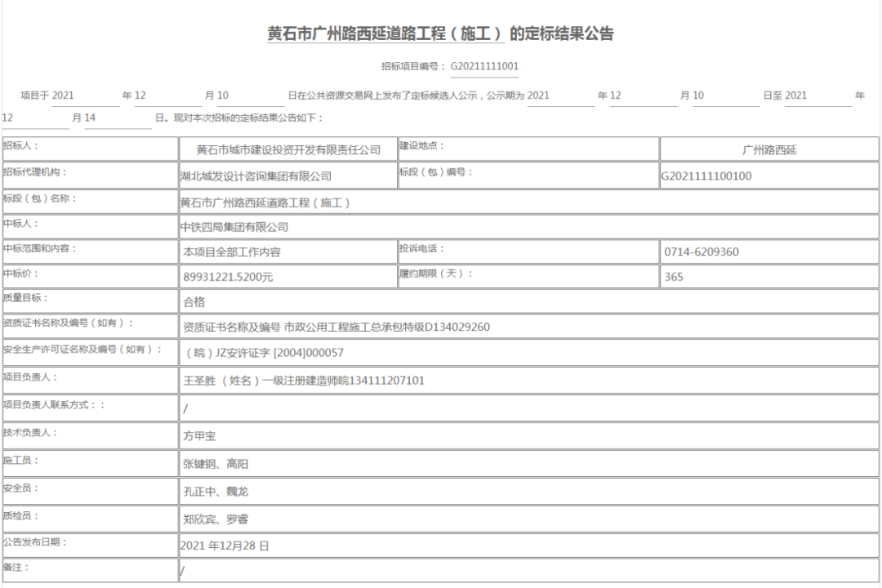Click 现对本次招标的定标结果公告如下 text

[x=248, y=118]
